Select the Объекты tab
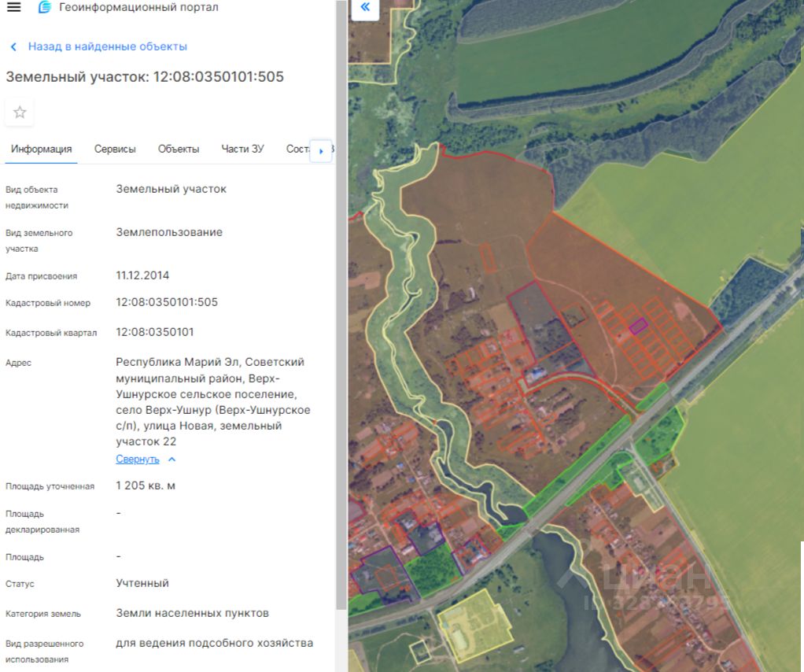 coord(179,149)
